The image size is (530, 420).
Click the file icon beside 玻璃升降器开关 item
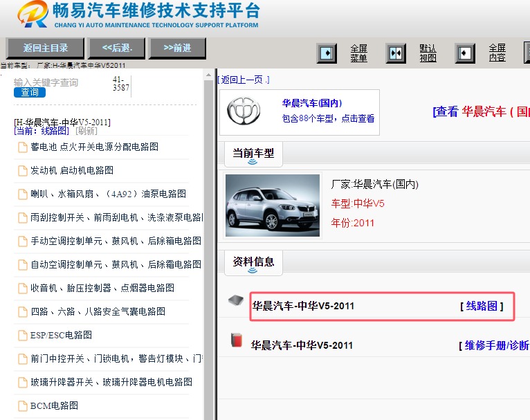(x=23, y=383)
